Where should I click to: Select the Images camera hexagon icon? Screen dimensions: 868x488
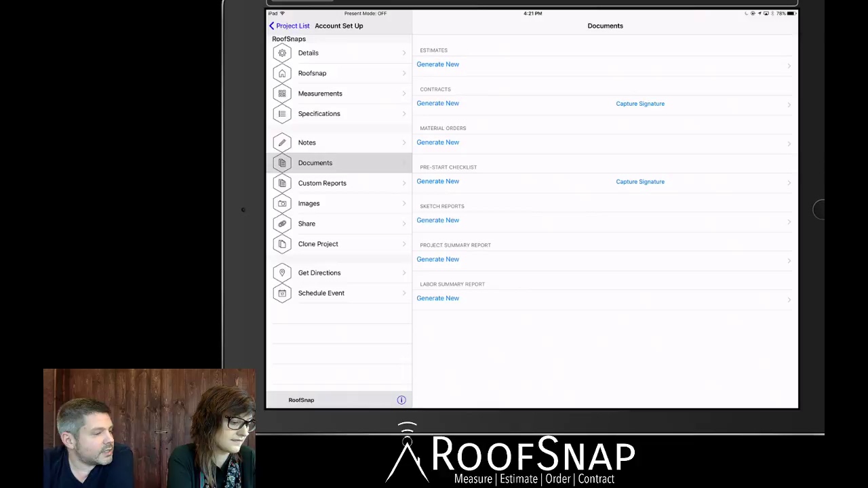282,203
